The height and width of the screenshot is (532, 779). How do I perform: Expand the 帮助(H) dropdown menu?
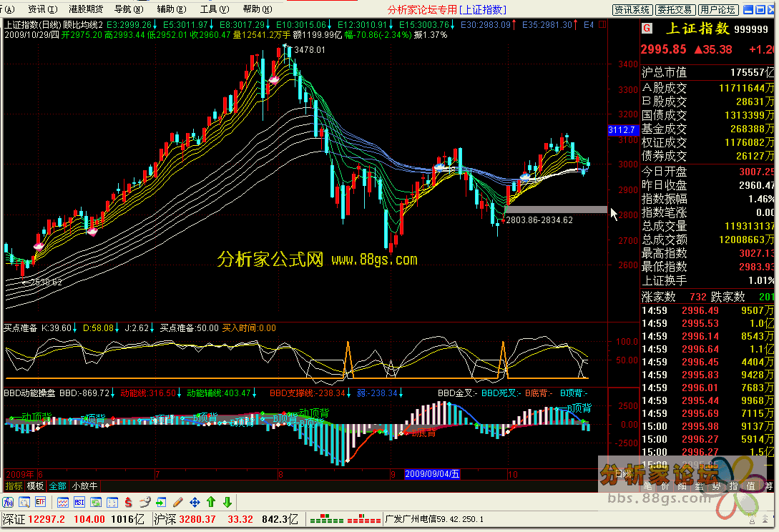(255, 9)
